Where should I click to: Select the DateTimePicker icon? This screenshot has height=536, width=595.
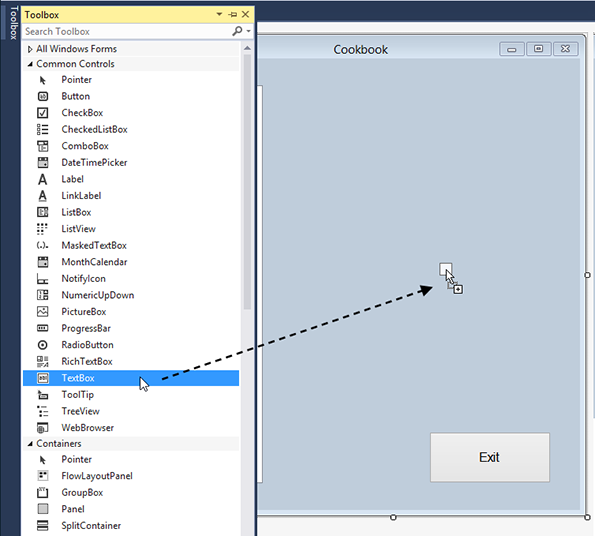(x=42, y=163)
